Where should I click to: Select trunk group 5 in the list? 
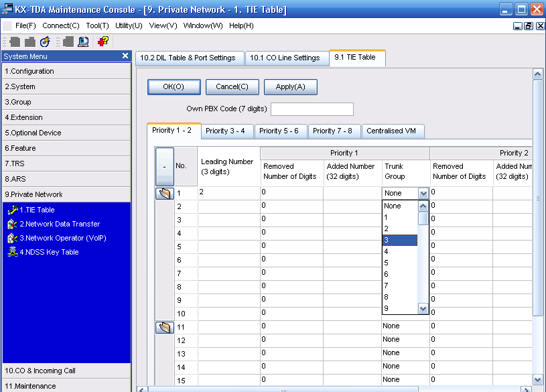[x=400, y=263]
